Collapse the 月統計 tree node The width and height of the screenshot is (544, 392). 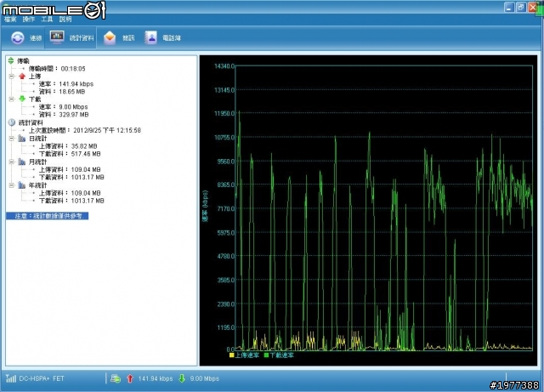pyautogui.click(x=11, y=162)
